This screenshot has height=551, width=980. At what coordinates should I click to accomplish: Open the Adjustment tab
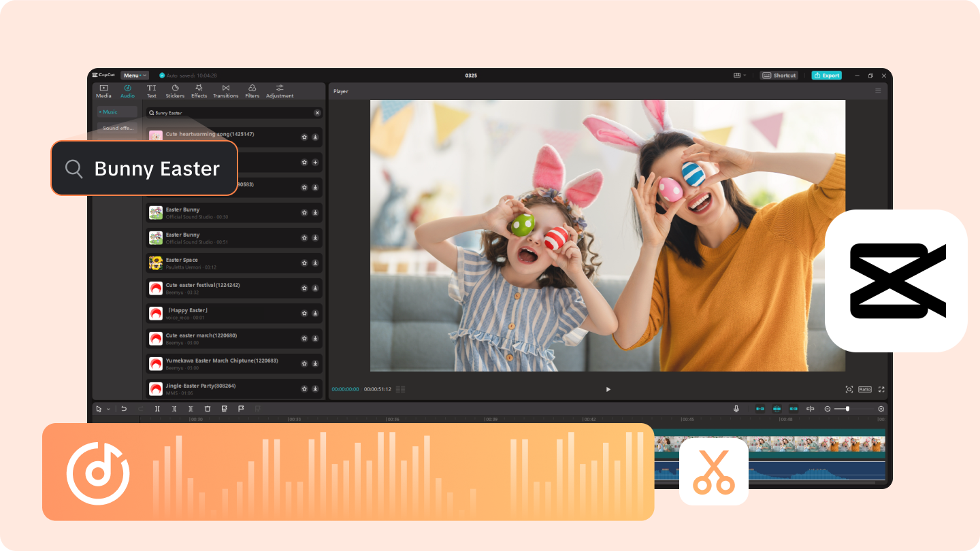(x=280, y=91)
